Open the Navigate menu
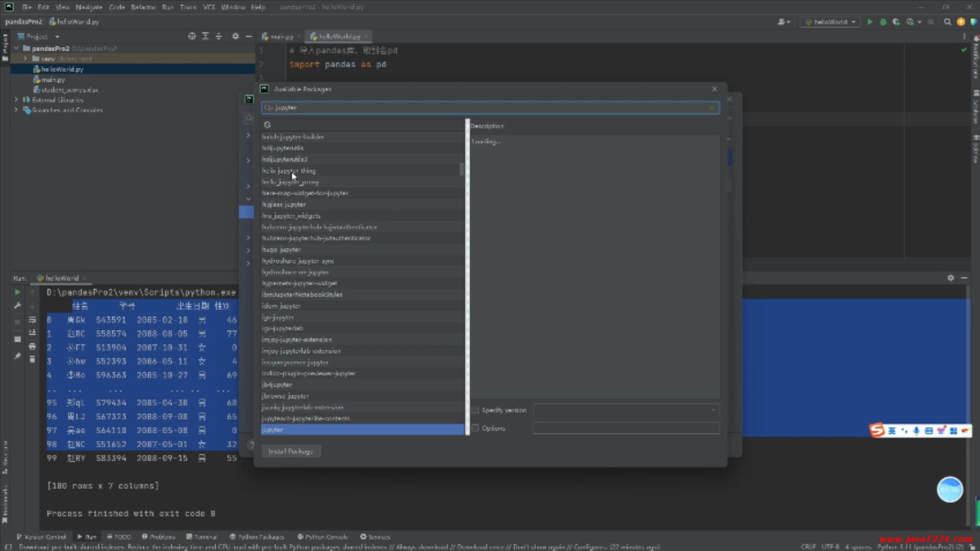The image size is (980, 551). coord(89,7)
